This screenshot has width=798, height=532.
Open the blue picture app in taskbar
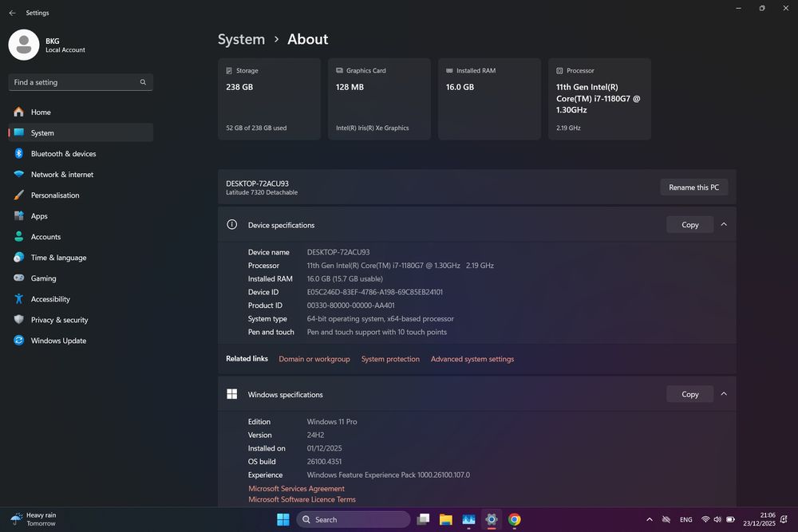pos(468,519)
